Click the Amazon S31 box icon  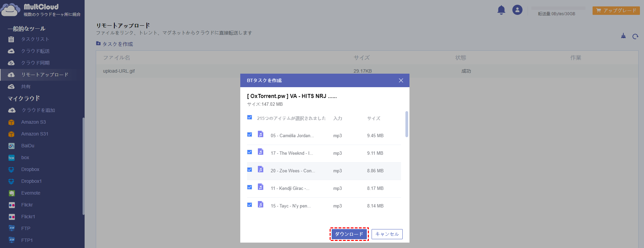(x=12, y=134)
